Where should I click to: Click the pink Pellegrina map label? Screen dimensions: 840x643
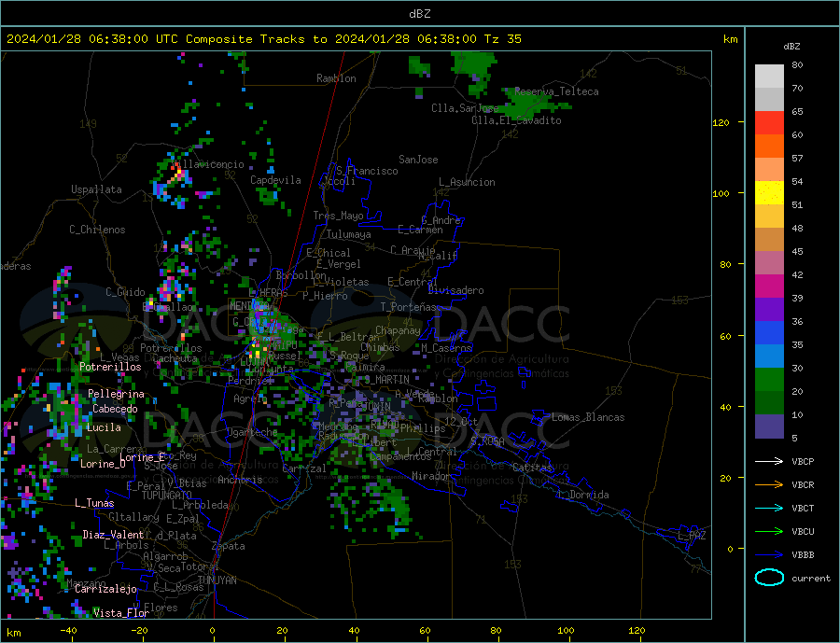coord(117,394)
